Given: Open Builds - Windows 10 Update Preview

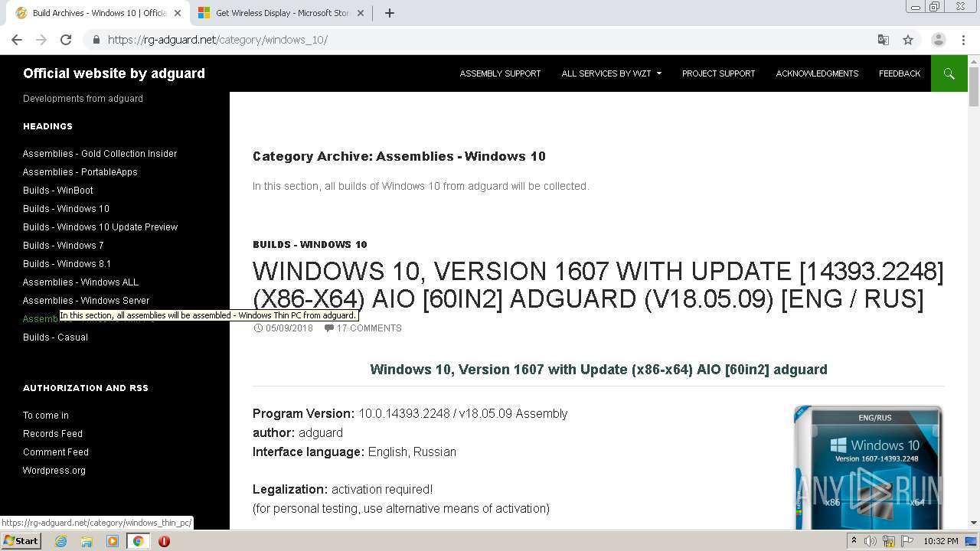Looking at the screenshot, I should pos(100,227).
